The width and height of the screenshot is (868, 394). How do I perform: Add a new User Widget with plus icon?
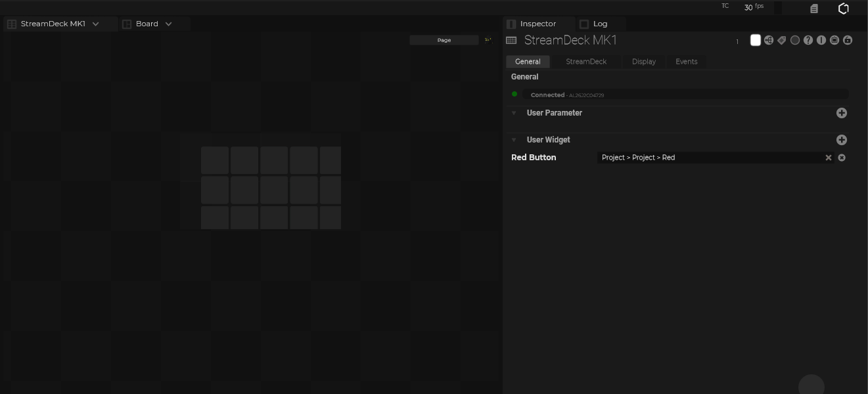pyautogui.click(x=842, y=140)
